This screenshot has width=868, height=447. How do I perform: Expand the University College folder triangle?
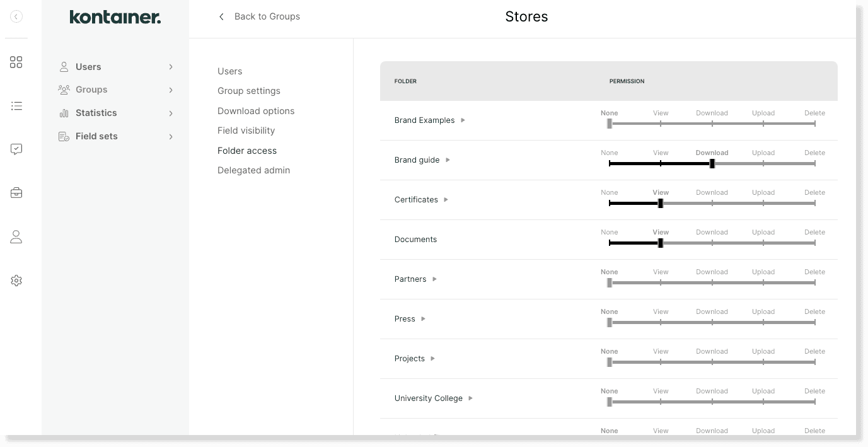pos(470,398)
